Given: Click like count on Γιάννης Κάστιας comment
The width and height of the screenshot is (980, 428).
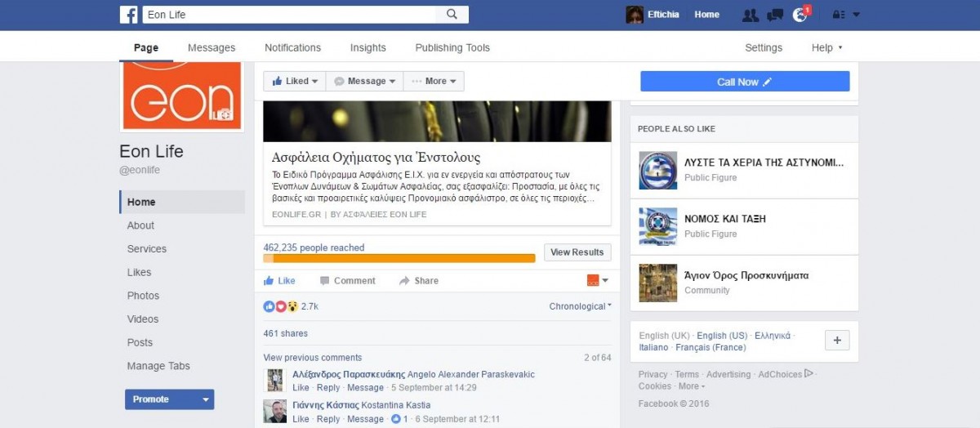Looking at the screenshot, I should (x=400, y=419).
